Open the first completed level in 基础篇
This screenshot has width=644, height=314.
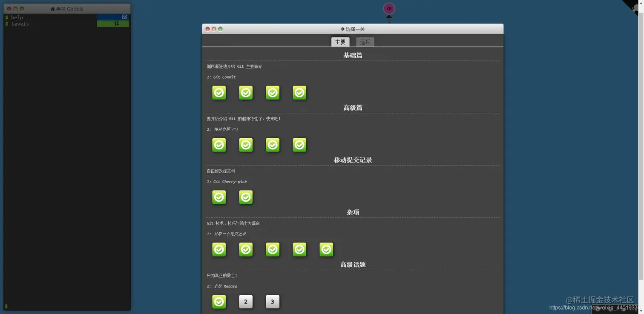pyautogui.click(x=219, y=92)
